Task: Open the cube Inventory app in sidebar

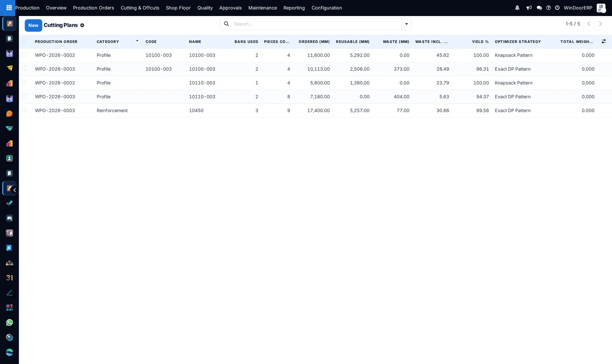Action: [10, 233]
